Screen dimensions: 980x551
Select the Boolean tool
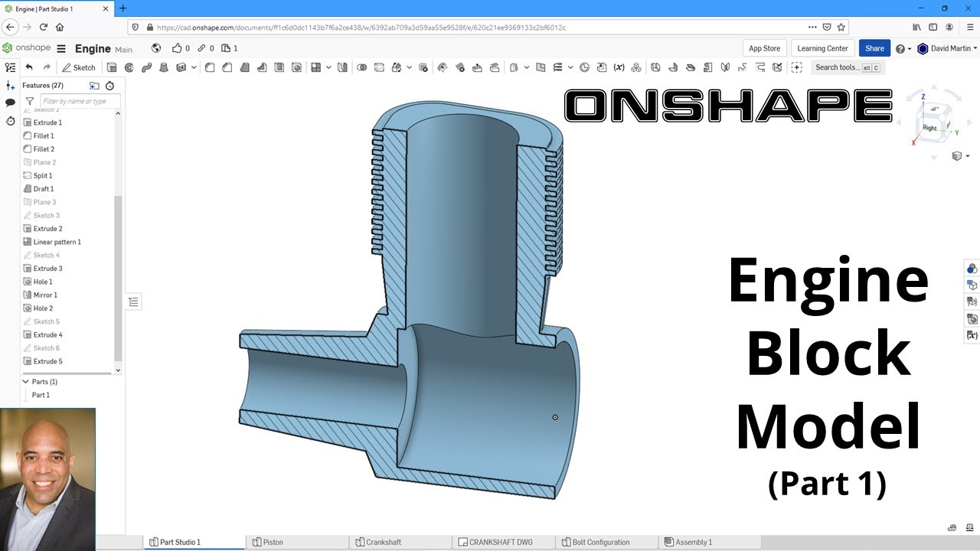pyautogui.click(x=361, y=67)
